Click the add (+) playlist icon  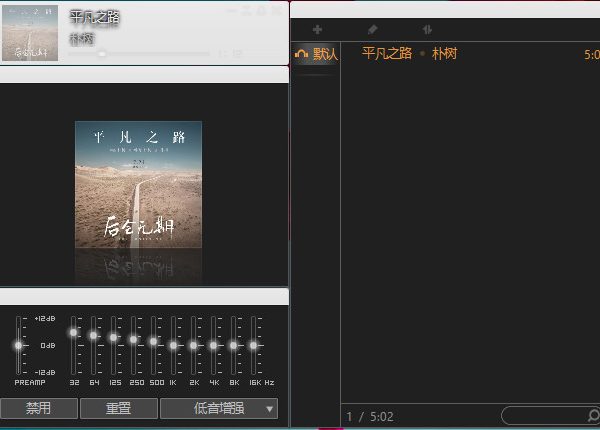(317, 30)
